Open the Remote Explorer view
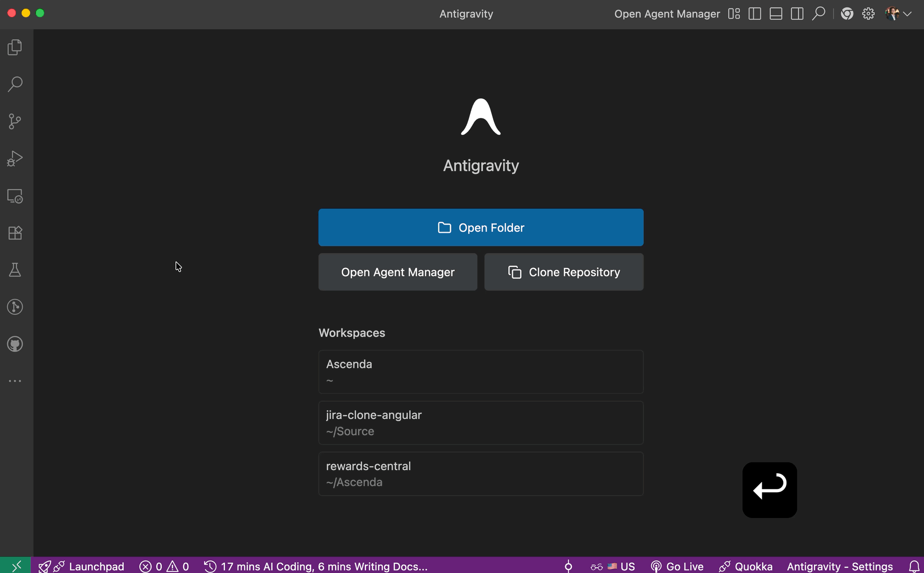The image size is (924, 573). coord(15,196)
